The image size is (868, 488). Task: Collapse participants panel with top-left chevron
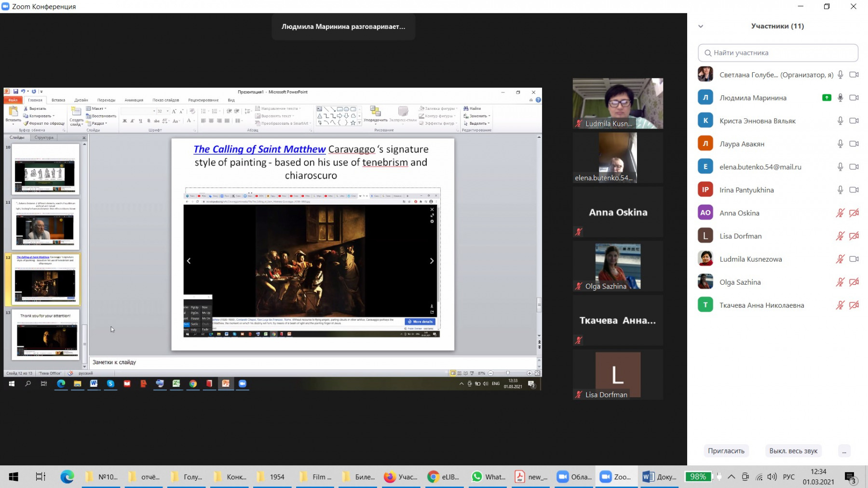701,26
